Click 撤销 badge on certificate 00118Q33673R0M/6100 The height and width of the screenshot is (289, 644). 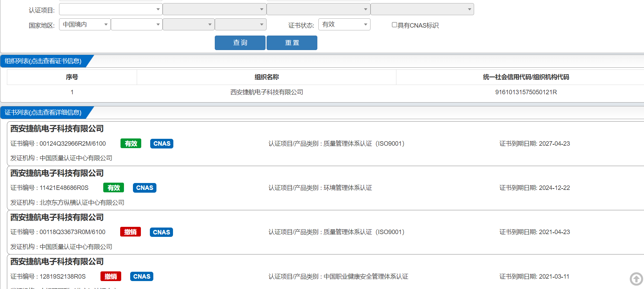131,232
